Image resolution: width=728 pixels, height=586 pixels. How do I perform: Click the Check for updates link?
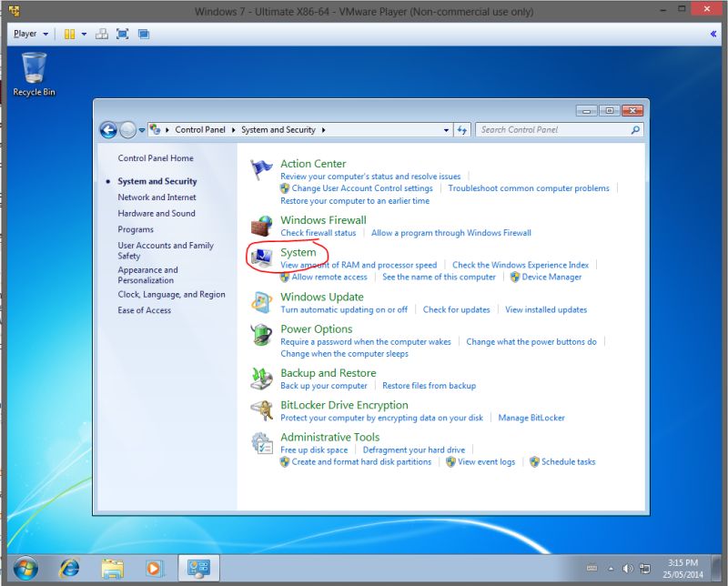click(456, 309)
